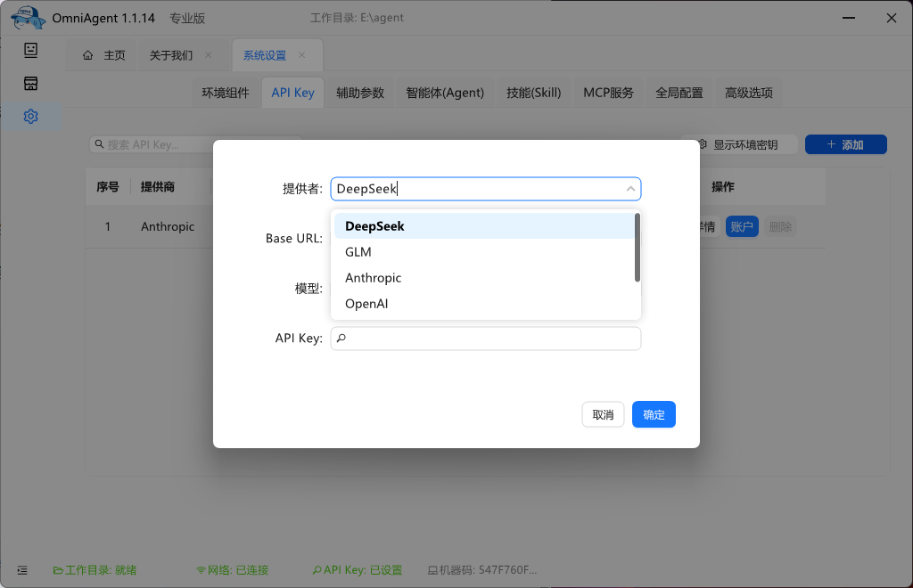Switch to the 辅助参数 tab
This screenshot has width=913, height=588.
click(359, 93)
